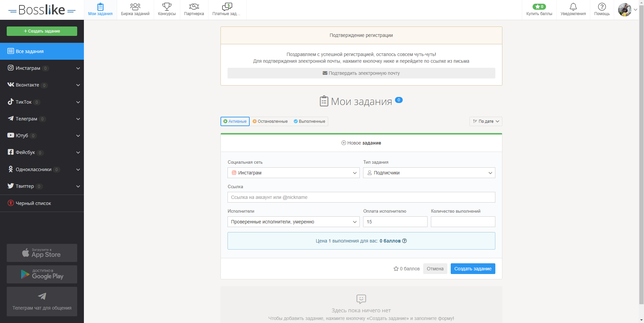644x323 pixels.
Task: Click the user avatar picture
Action: click(x=625, y=10)
